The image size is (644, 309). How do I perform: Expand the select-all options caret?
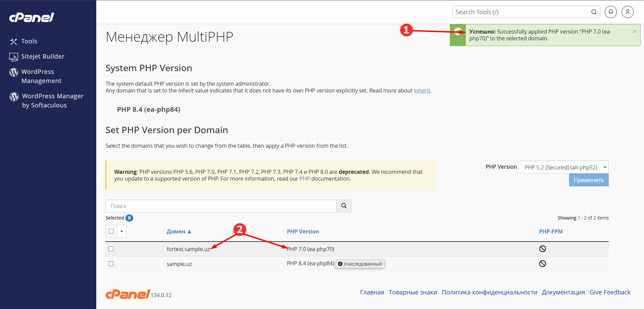(x=122, y=231)
